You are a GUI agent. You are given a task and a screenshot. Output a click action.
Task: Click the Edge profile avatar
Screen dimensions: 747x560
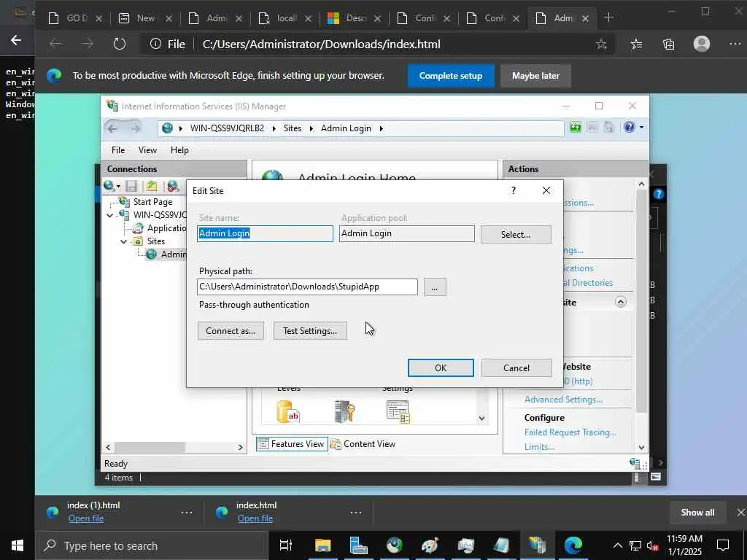coord(701,44)
